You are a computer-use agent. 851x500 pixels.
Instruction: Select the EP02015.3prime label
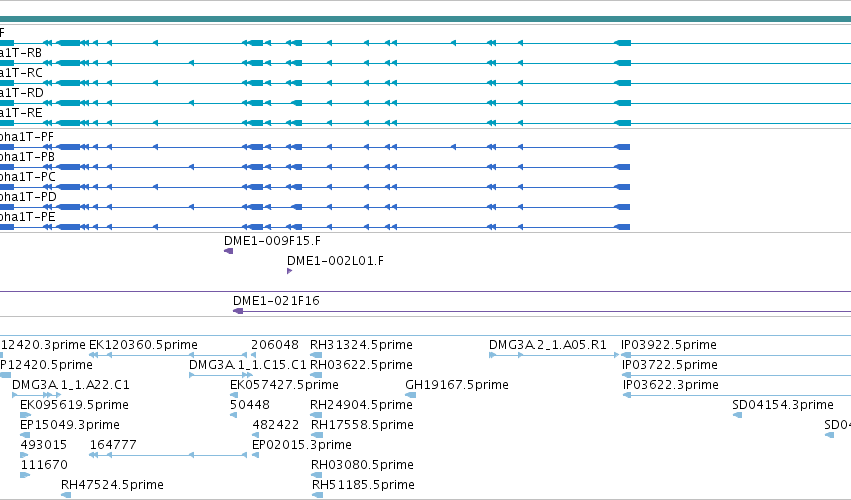[x=302, y=445]
